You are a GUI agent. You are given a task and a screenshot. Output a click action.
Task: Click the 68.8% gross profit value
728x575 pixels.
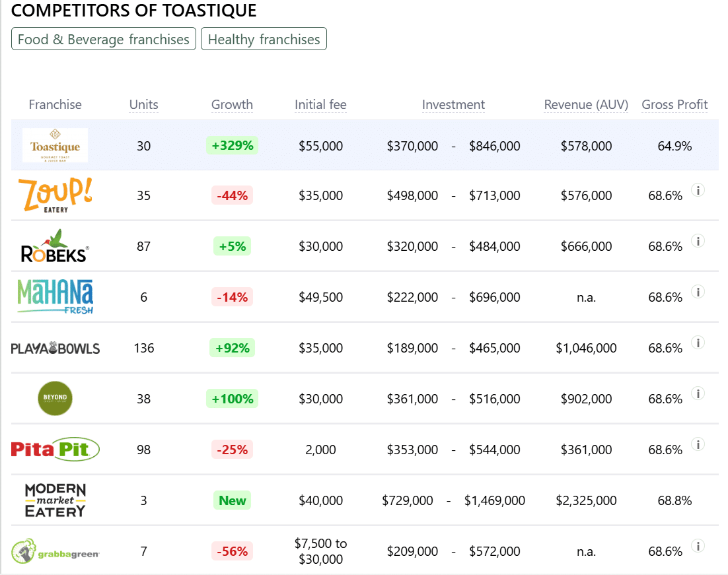674,500
